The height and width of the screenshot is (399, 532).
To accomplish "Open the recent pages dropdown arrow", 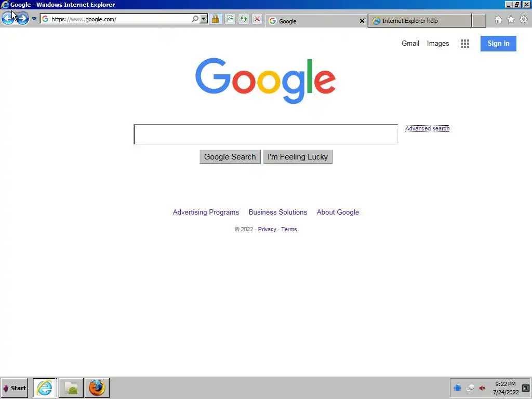I will point(34,19).
